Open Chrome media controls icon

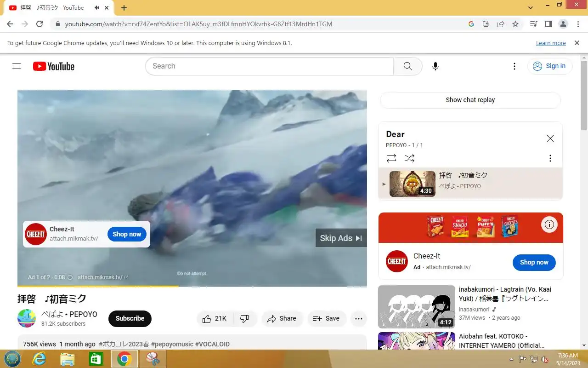click(x=533, y=24)
